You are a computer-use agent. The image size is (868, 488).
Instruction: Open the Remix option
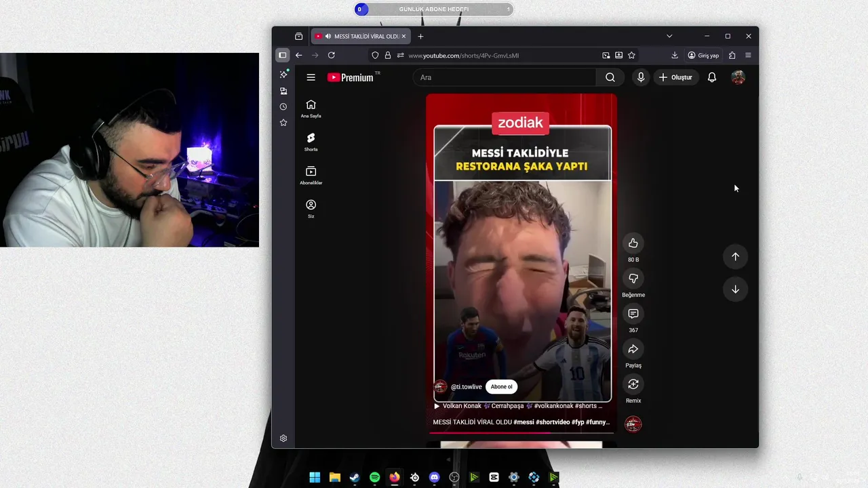tap(633, 384)
